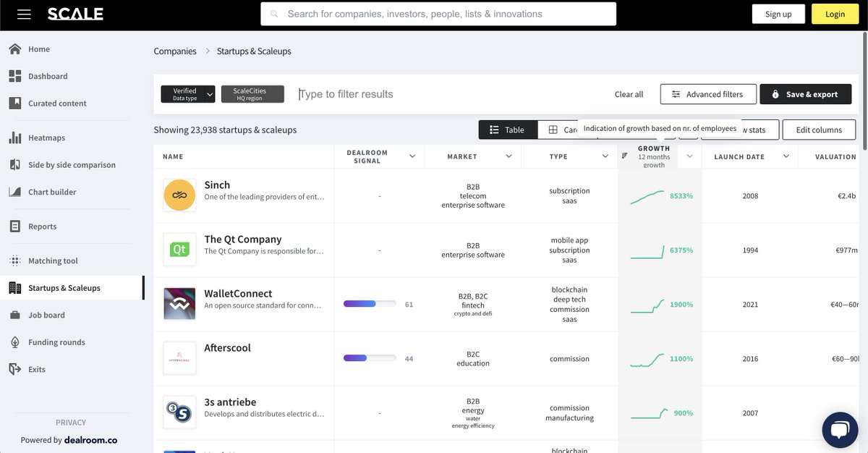Click the yellow Login button

click(x=835, y=14)
